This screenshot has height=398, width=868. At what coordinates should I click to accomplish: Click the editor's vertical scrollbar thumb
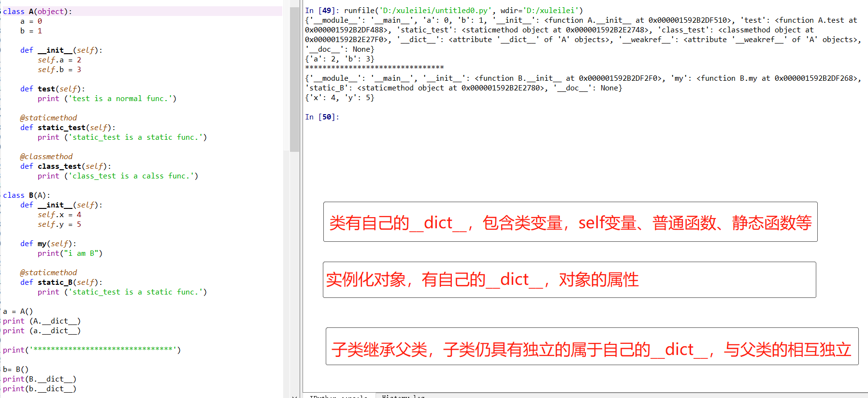pyautogui.click(x=294, y=79)
